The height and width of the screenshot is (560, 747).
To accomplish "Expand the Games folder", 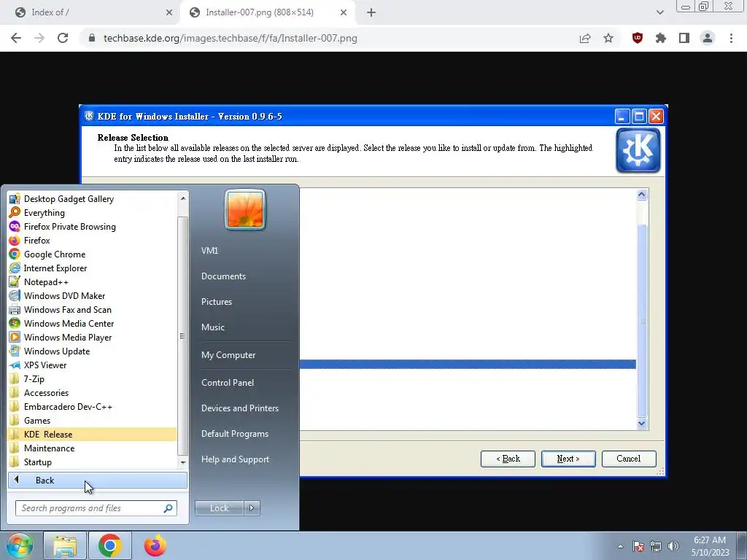I will click(x=92, y=420).
